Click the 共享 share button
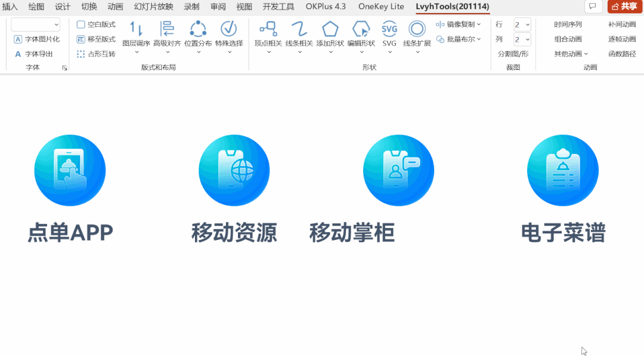 coord(624,6)
